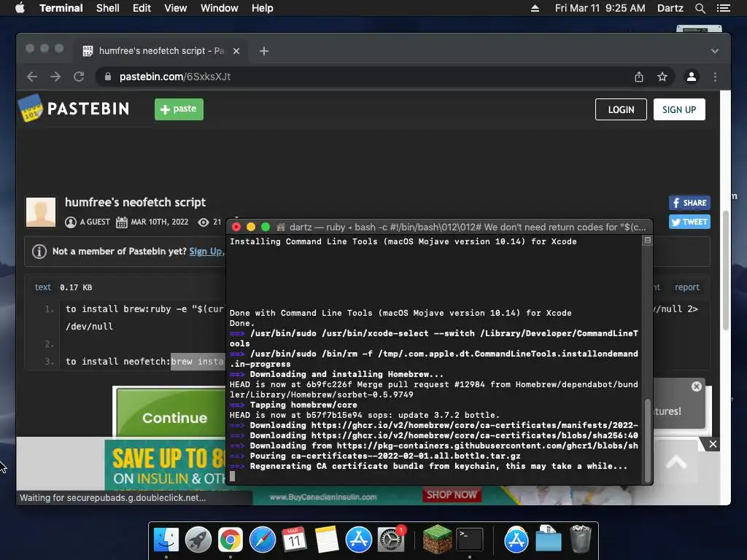Image resolution: width=747 pixels, height=560 pixels.
Task: Click the views eye icon
Action: coord(204,222)
